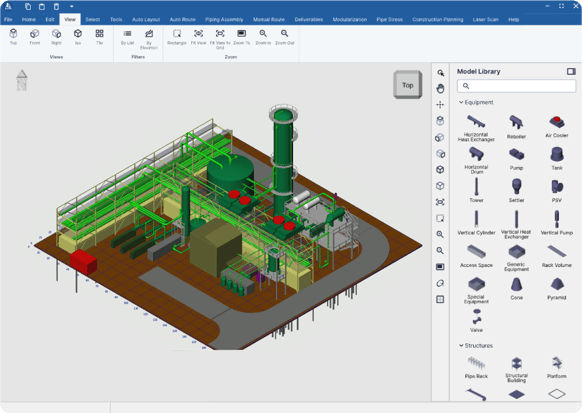Screen dimensions: 582x413
Task: Filter model By List
Action: pos(127,37)
